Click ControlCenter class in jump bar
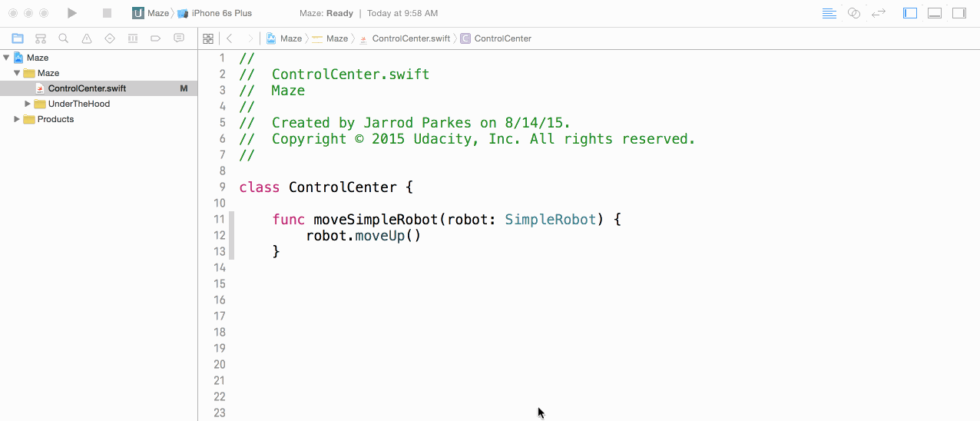This screenshot has width=980, height=421. point(502,38)
